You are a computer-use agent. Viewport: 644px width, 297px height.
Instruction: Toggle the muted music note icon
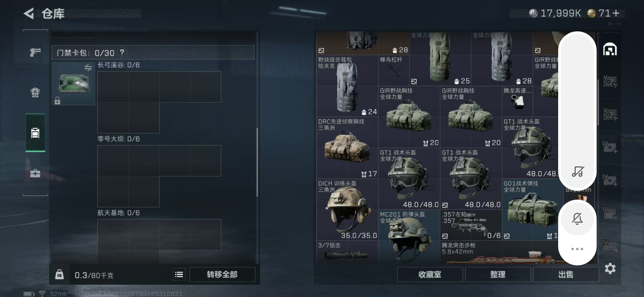(577, 172)
